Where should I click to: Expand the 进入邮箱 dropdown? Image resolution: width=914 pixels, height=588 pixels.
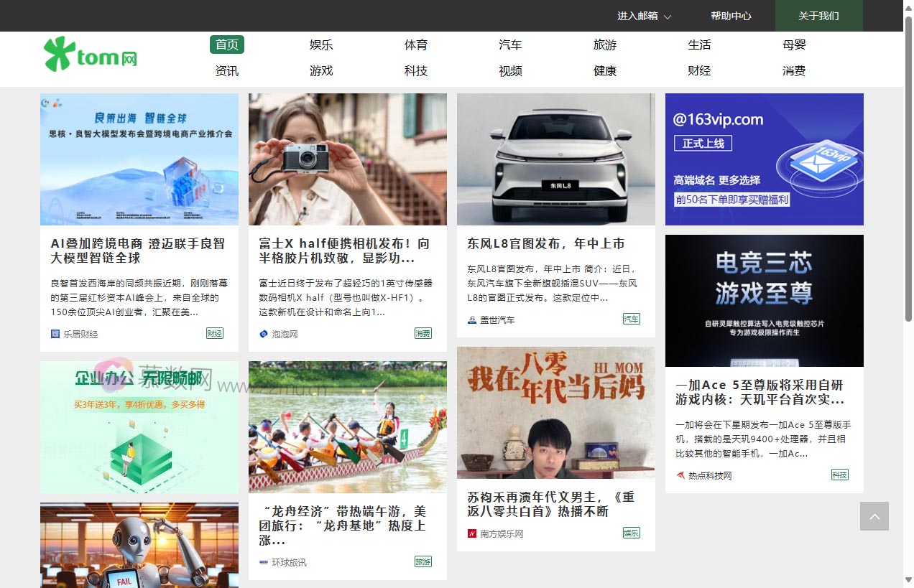[x=644, y=16]
